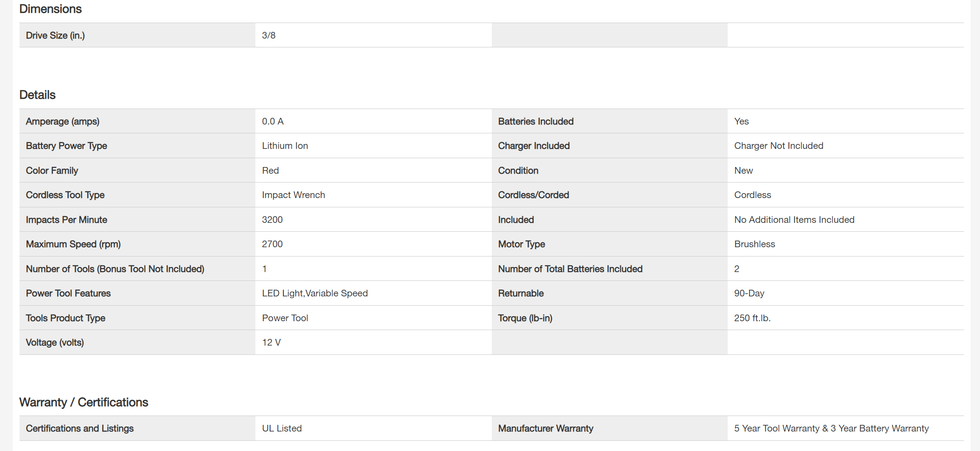Select the Impacts Per Minute label
The height and width of the screenshot is (451, 980).
click(x=67, y=220)
